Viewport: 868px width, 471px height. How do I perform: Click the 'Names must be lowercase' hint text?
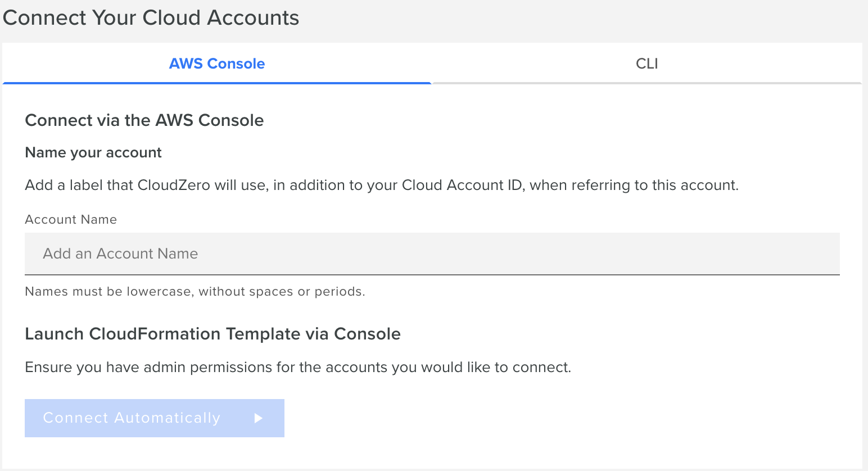point(195,292)
